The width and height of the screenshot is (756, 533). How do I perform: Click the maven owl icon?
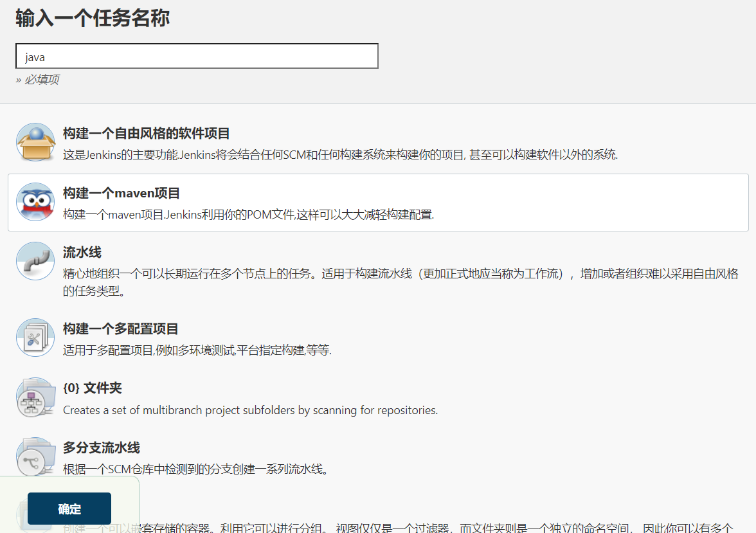36,202
